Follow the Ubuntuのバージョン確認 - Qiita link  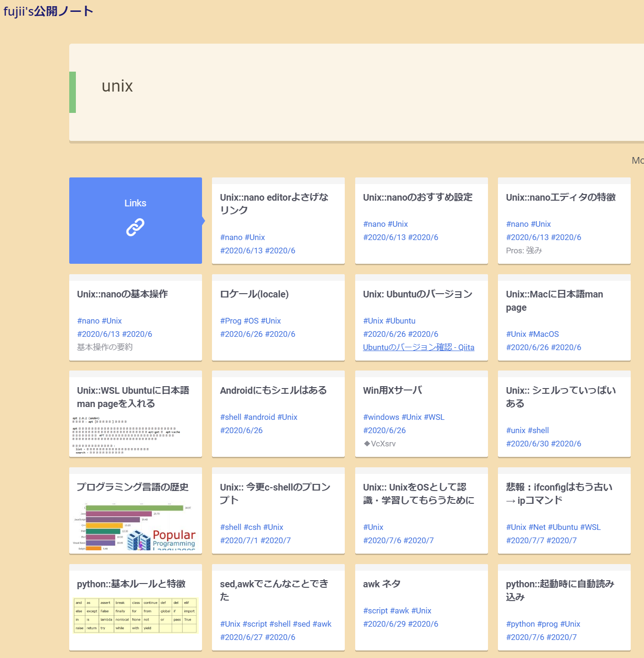coord(419,347)
